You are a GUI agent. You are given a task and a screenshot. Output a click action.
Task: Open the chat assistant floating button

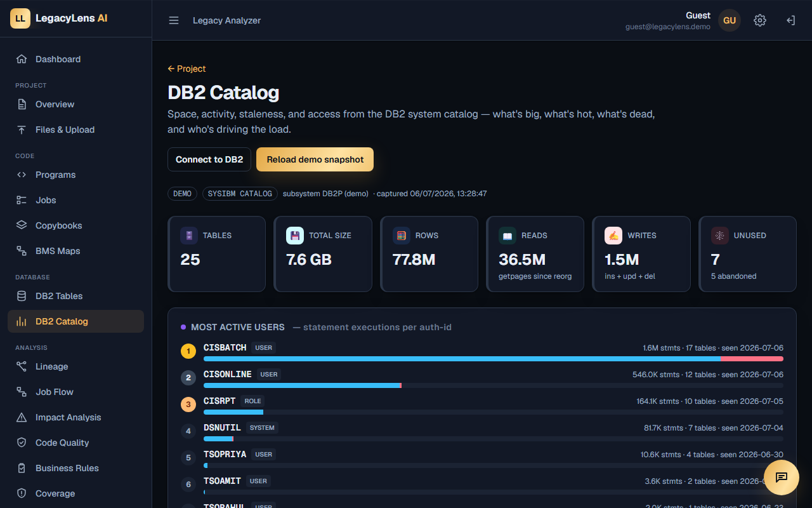(782, 478)
